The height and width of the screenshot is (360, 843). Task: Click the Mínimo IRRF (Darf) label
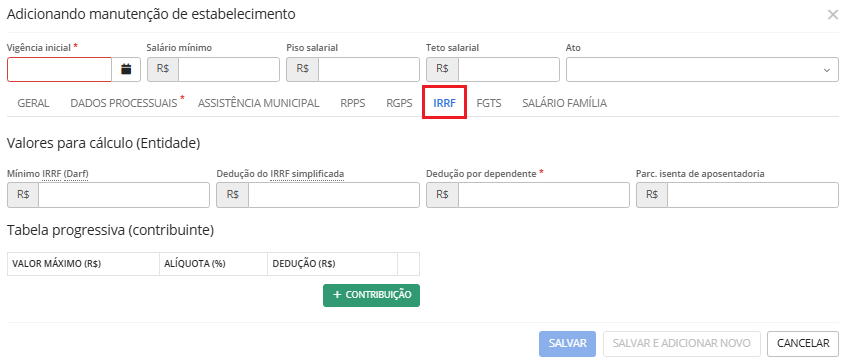(x=48, y=174)
